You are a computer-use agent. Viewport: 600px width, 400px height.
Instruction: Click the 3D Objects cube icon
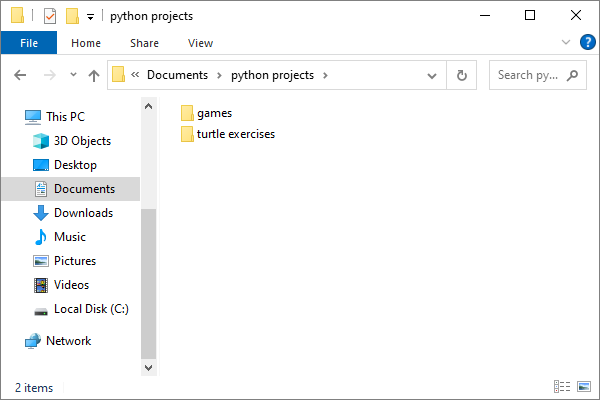(x=41, y=141)
